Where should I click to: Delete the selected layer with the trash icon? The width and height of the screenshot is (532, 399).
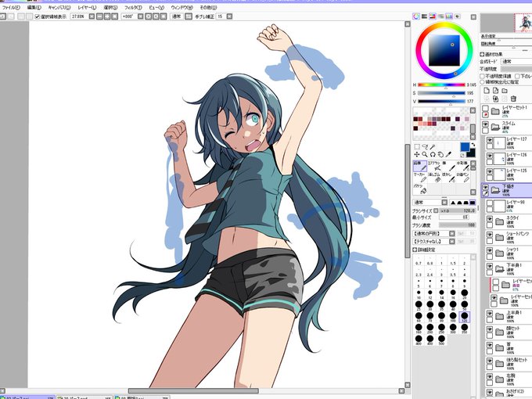[513, 99]
